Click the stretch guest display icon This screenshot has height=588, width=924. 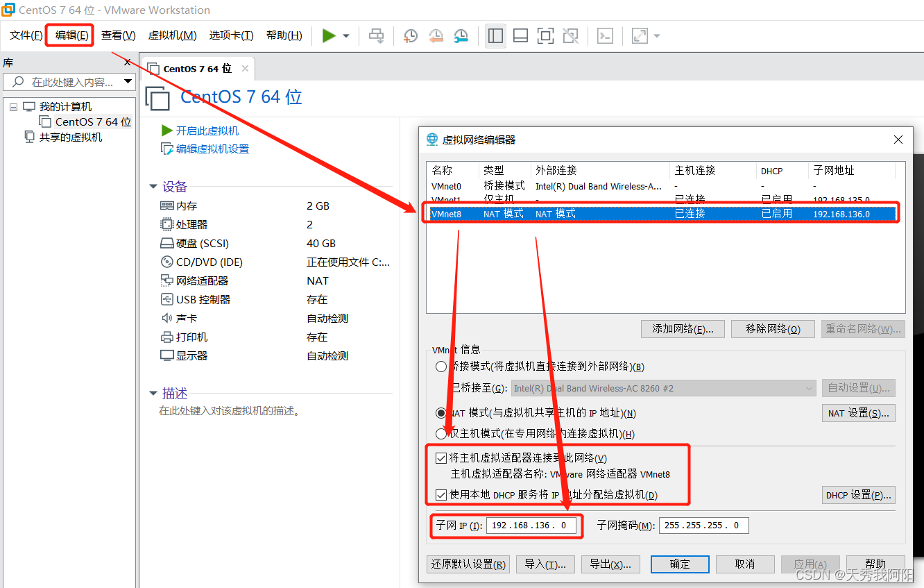tap(640, 35)
